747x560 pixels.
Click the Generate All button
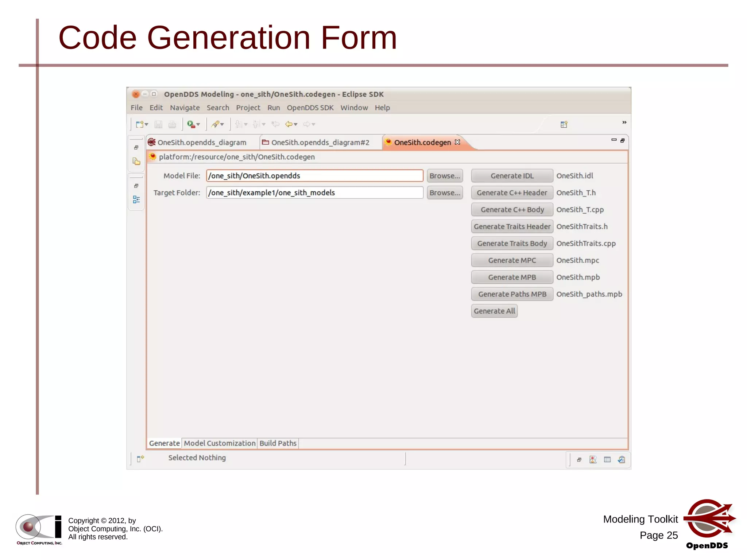coord(494,311)
